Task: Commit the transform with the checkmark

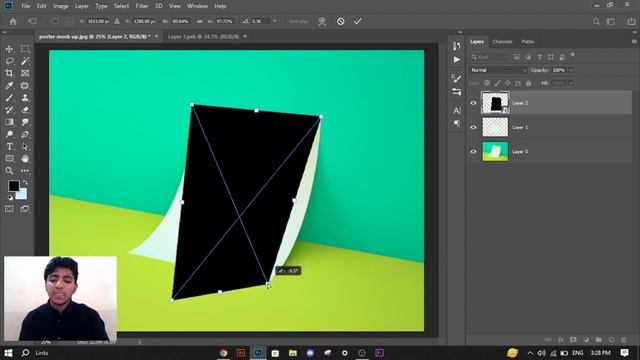Action: (x=358, y=21)
